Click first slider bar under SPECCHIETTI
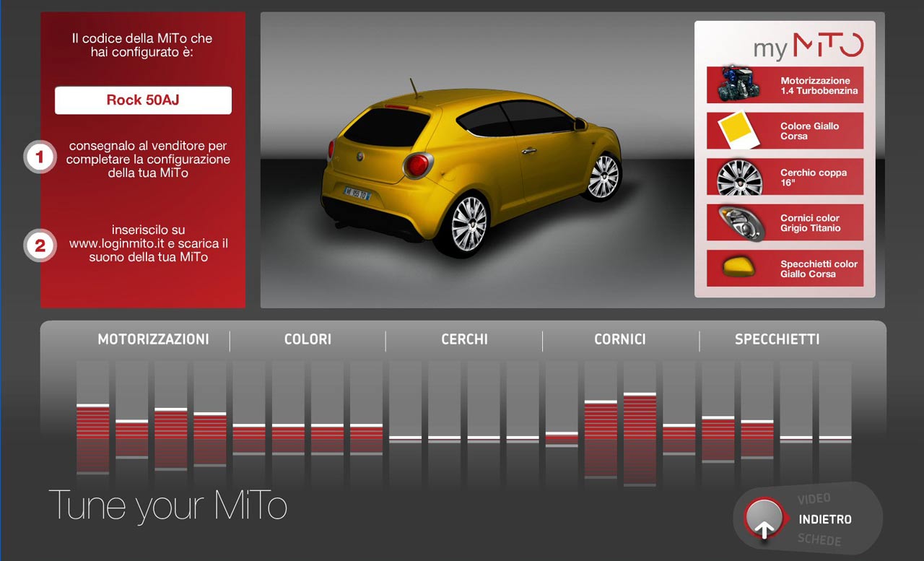924x561 pixels. (718, 426)
